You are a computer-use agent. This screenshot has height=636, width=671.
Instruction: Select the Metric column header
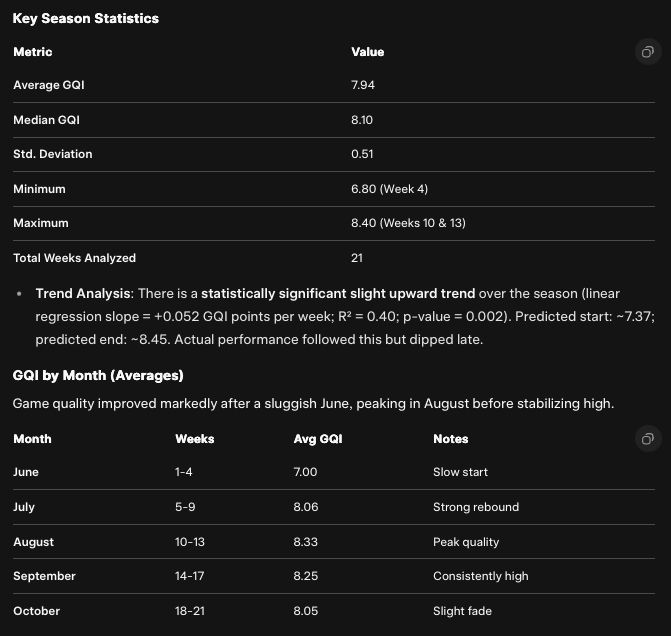(32, 52)
